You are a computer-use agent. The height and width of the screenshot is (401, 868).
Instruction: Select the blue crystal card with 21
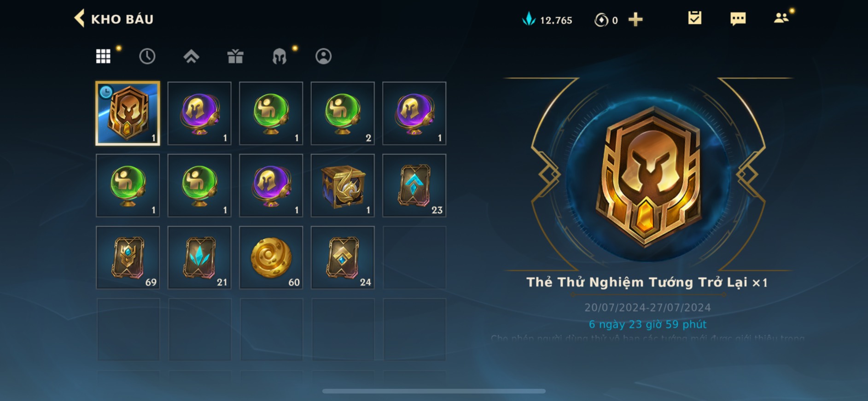(x=199, y=258)
